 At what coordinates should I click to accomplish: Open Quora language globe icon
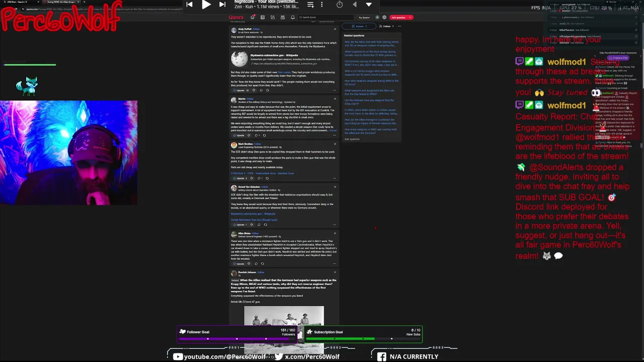384,17
